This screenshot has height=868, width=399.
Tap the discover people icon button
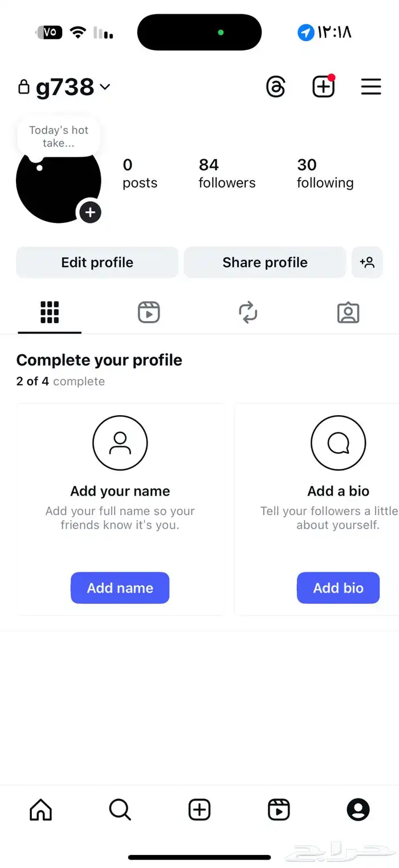[x=367, y=262]
